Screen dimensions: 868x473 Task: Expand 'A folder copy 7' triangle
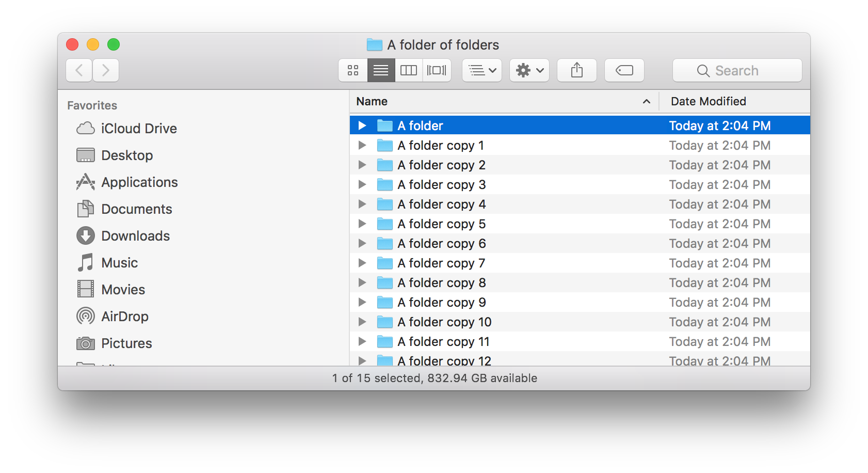pyautogui.click(x=362, y=263)
